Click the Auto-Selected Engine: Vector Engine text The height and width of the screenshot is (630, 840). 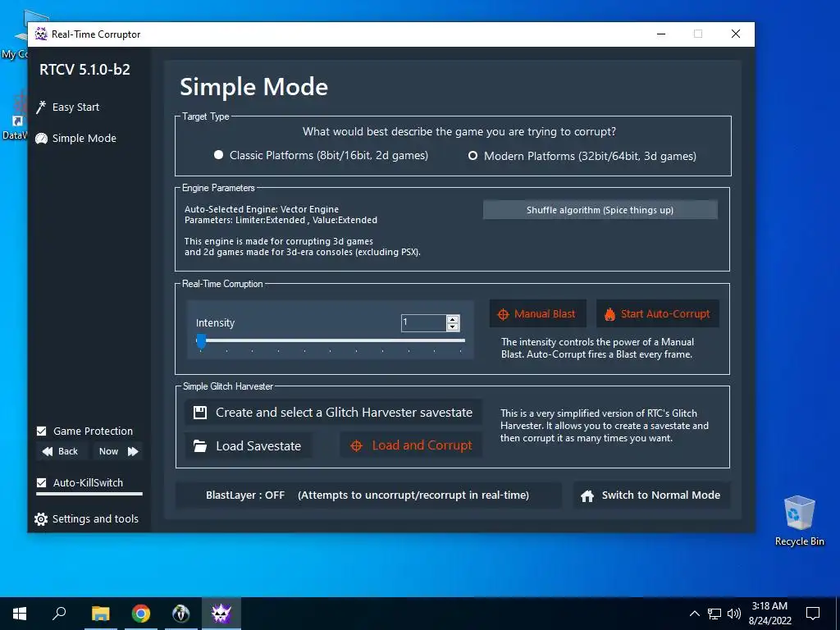coord(262,209)
